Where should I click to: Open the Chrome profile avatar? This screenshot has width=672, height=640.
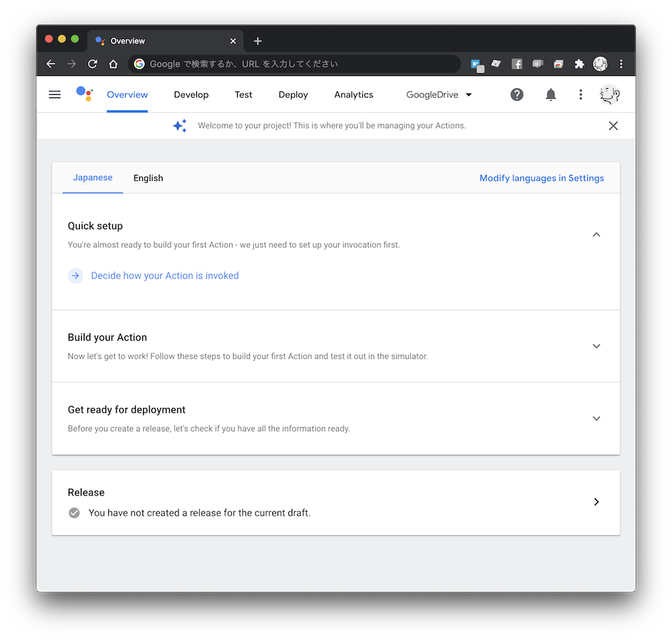[x=600, y=64]
